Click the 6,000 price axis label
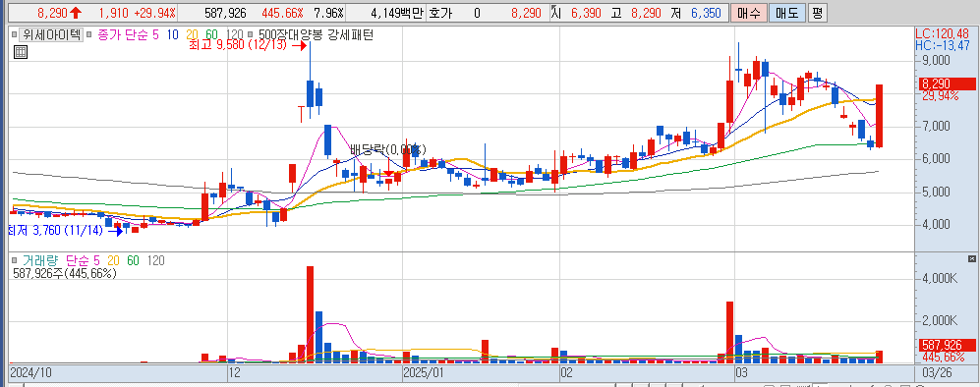Image resolution: width=980 pixels, height=387 pixels. tap(936, 159)
